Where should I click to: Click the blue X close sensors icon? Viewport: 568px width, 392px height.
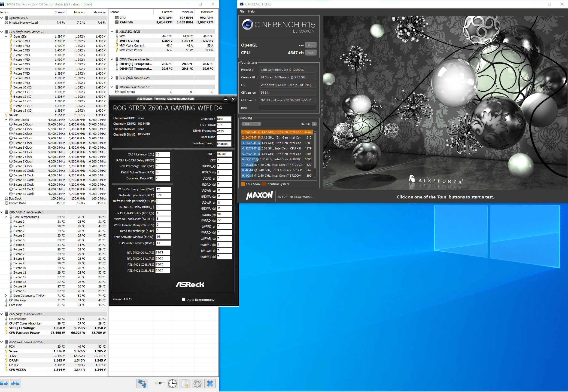[210, 384]
